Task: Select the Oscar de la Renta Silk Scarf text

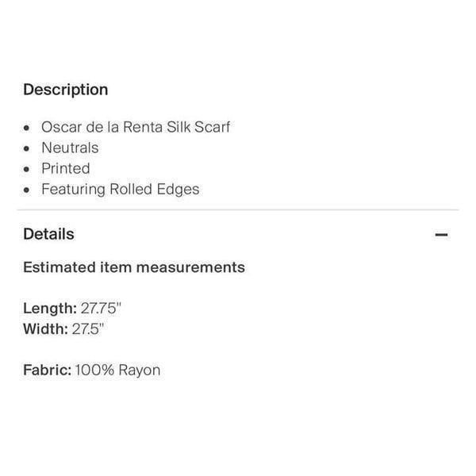Action: [136, 127]
